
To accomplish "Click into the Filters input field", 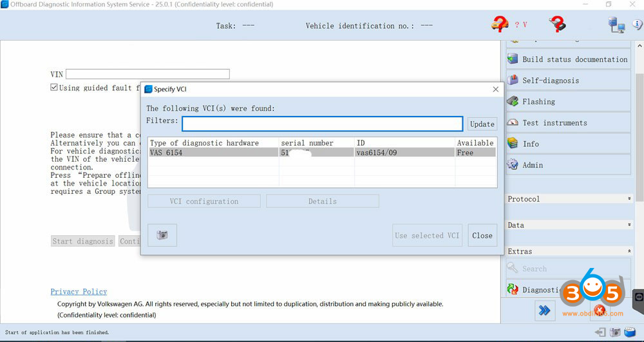I will [323, 124].
